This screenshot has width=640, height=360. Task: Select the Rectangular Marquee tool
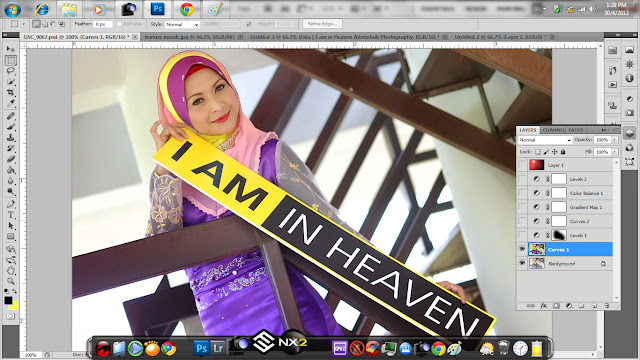tap(11, 60)
